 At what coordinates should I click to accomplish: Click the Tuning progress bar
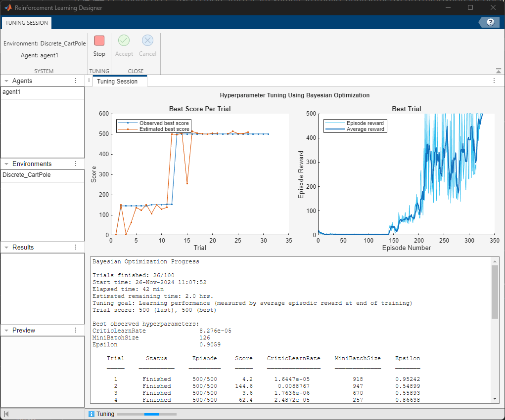146,414
